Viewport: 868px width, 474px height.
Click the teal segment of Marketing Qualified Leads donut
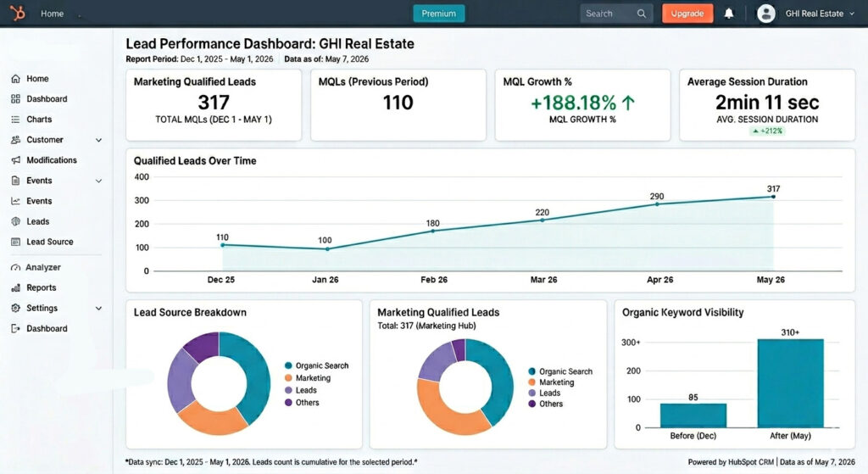502,382
